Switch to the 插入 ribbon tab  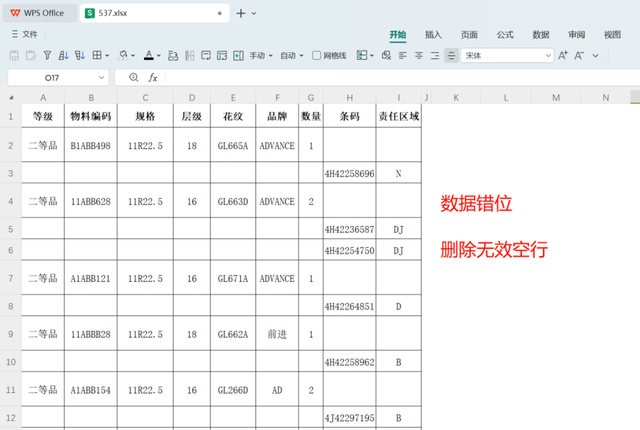[433, 35]
